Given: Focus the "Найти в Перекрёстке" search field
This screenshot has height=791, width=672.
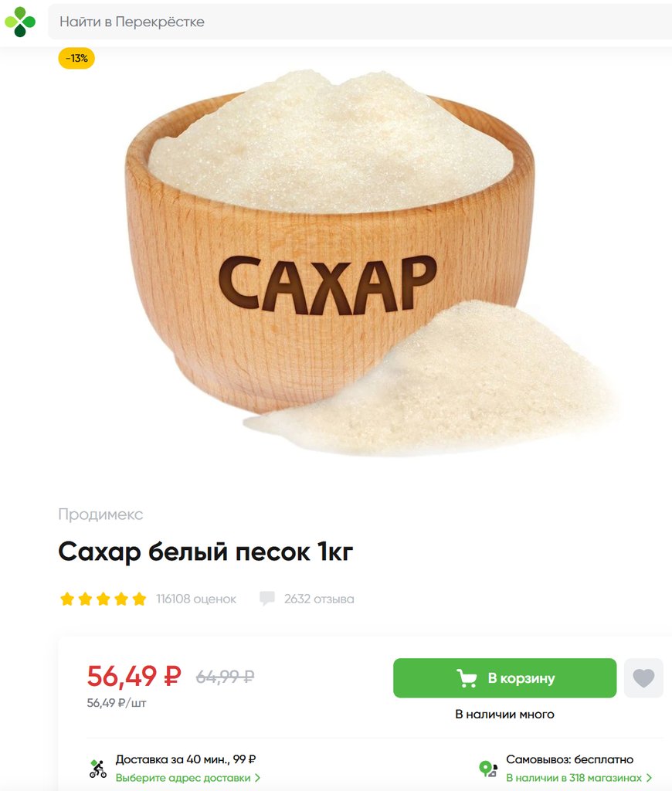Looking at the screenshot, I should [360, 22].
